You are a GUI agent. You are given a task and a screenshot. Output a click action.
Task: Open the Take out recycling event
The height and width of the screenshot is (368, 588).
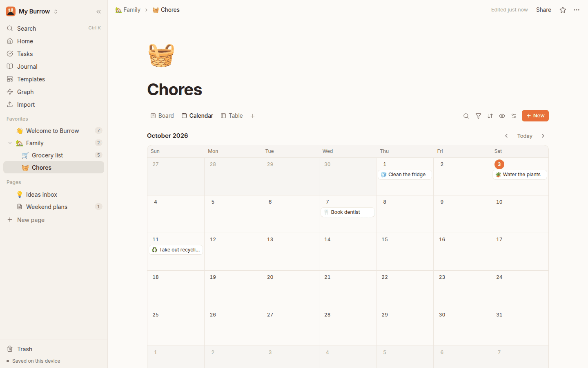point(176,250)
